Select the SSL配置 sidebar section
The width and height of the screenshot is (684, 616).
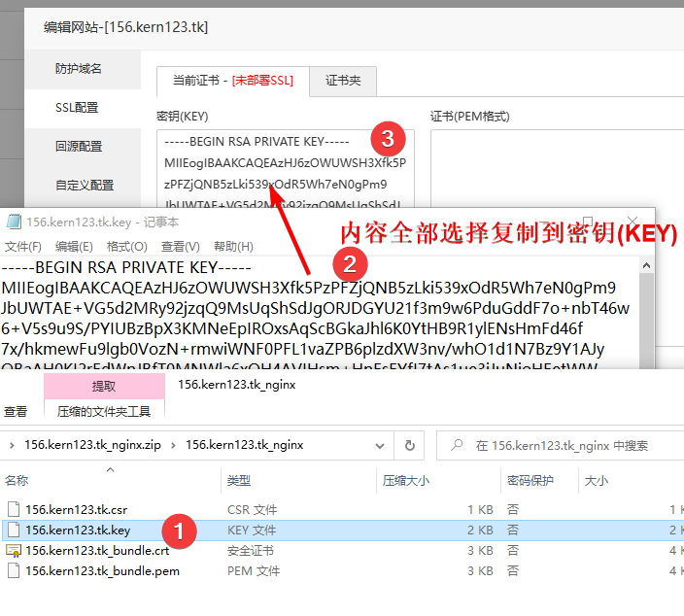pyautogui.click(x=77, y=108)
